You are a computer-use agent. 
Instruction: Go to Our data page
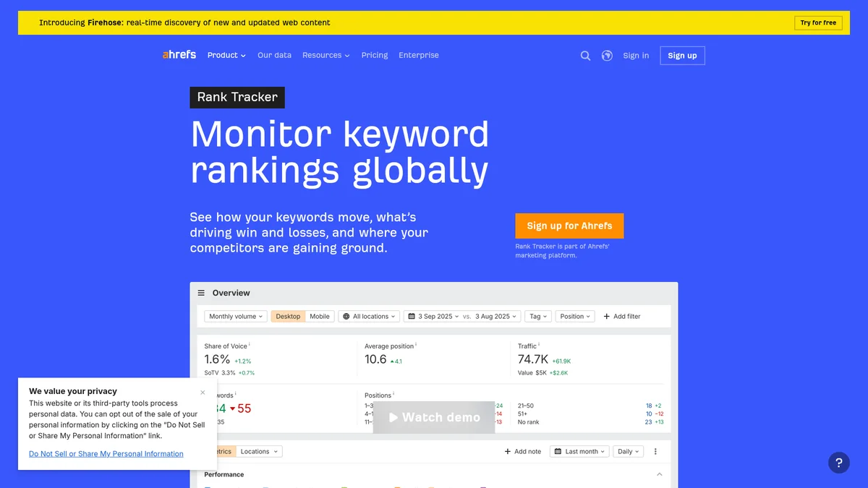(275, 55)
